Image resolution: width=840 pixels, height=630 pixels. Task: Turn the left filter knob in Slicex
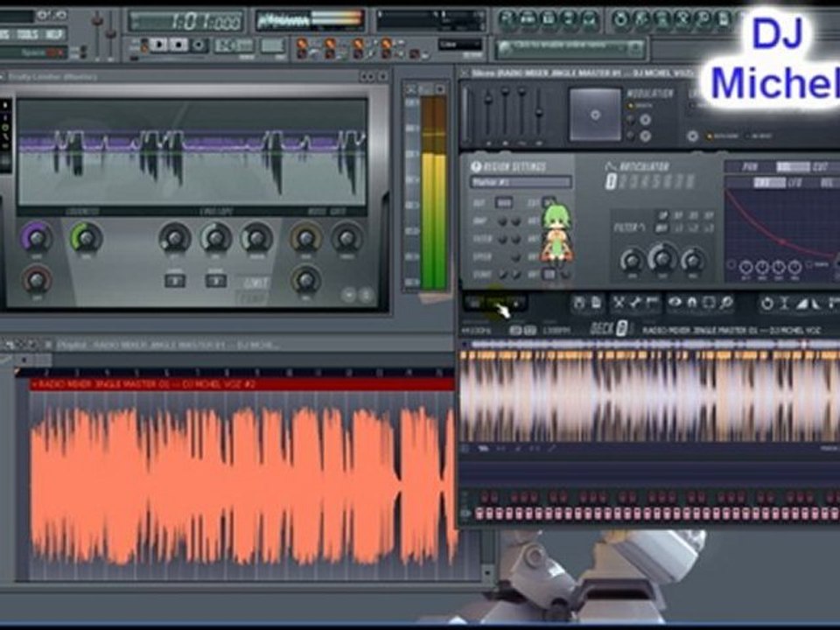point(632,261)
